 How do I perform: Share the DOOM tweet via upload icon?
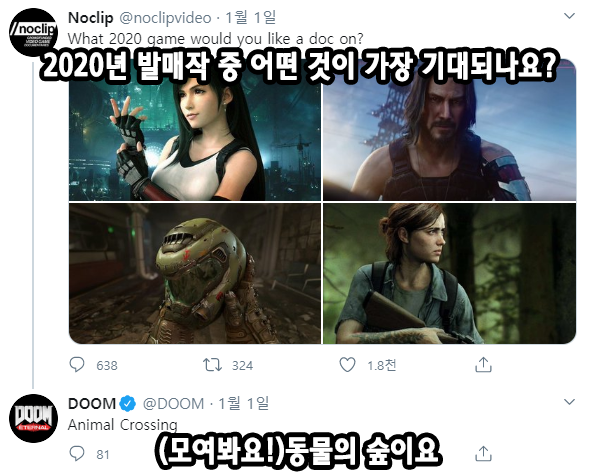pos(483,453)
